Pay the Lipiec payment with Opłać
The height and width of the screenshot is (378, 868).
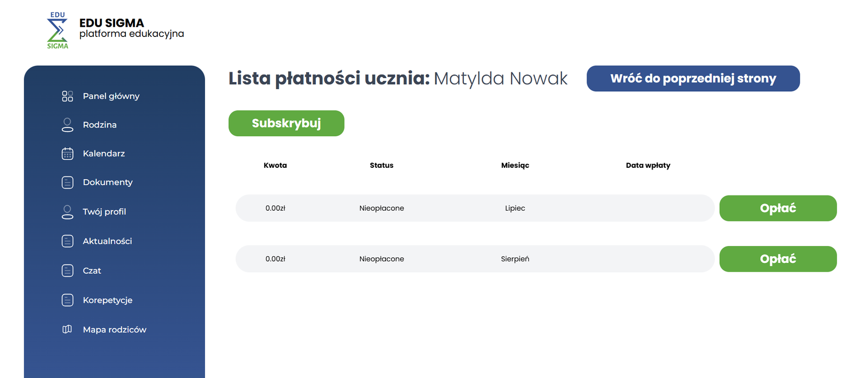coord(777,208)
